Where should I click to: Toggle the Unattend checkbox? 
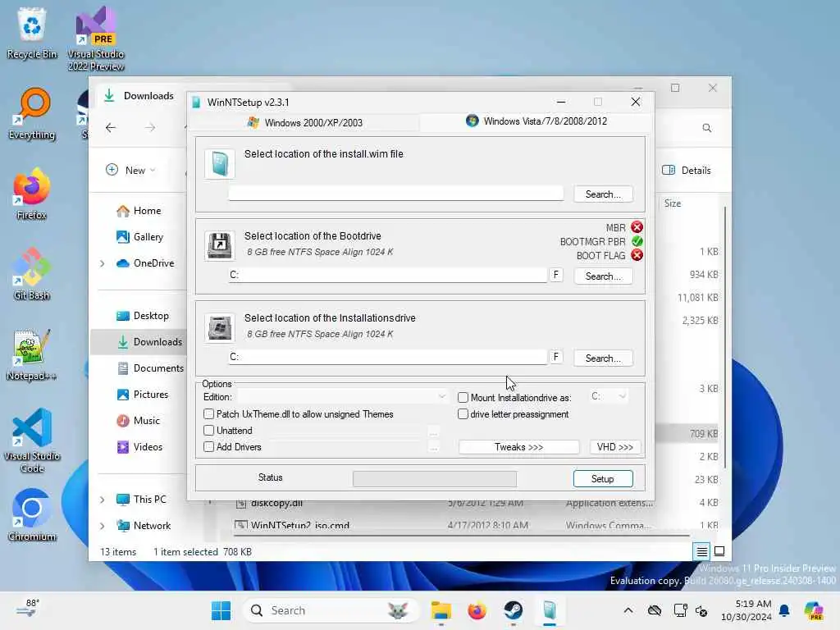click(x=209, y=430)
